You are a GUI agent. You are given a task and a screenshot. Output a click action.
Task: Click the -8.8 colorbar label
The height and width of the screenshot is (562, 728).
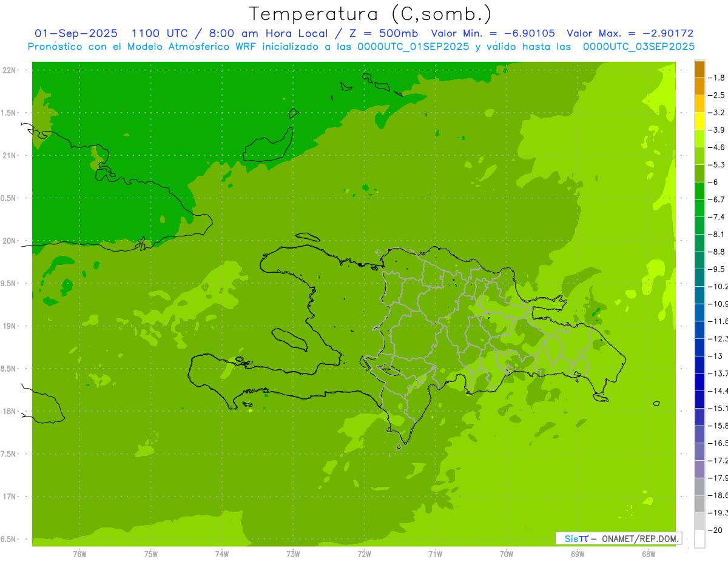pyautogui.click(x=717, y=252)
